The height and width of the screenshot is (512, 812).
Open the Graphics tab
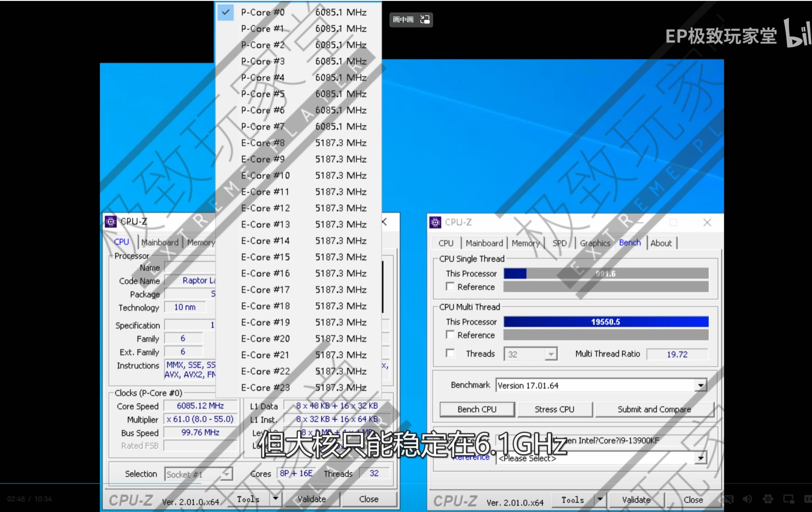595,243
